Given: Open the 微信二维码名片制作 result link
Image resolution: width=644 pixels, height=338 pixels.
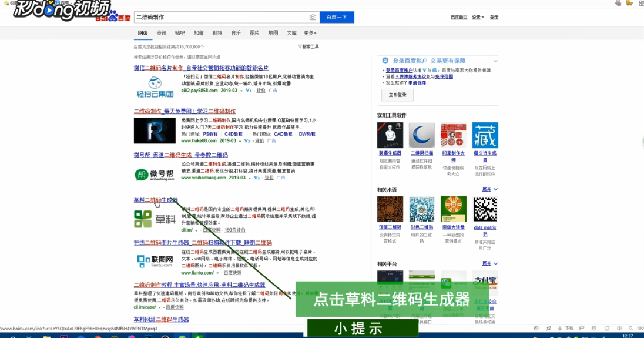Looking at the screenshot, I should 201,68.
